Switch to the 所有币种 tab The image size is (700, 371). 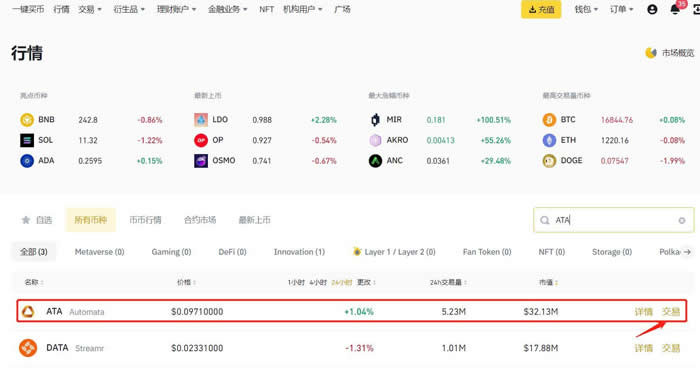click(91, 220)
